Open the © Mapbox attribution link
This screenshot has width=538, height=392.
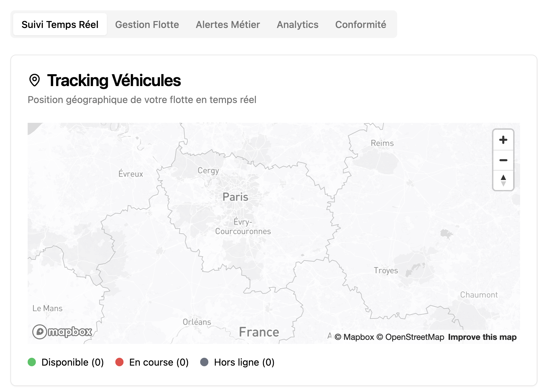tap(354, 337)
